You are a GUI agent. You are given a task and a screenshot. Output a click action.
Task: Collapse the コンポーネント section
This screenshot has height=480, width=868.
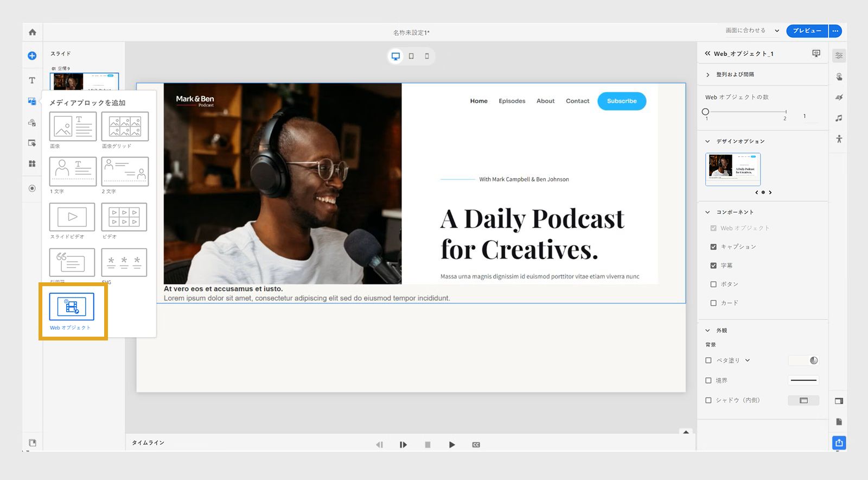click(x=707, y=212)
